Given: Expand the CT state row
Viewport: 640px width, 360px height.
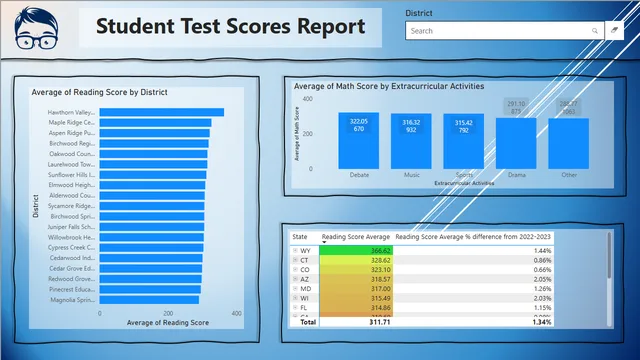Looking at the screenshot, I should click(x=295, y=260).
